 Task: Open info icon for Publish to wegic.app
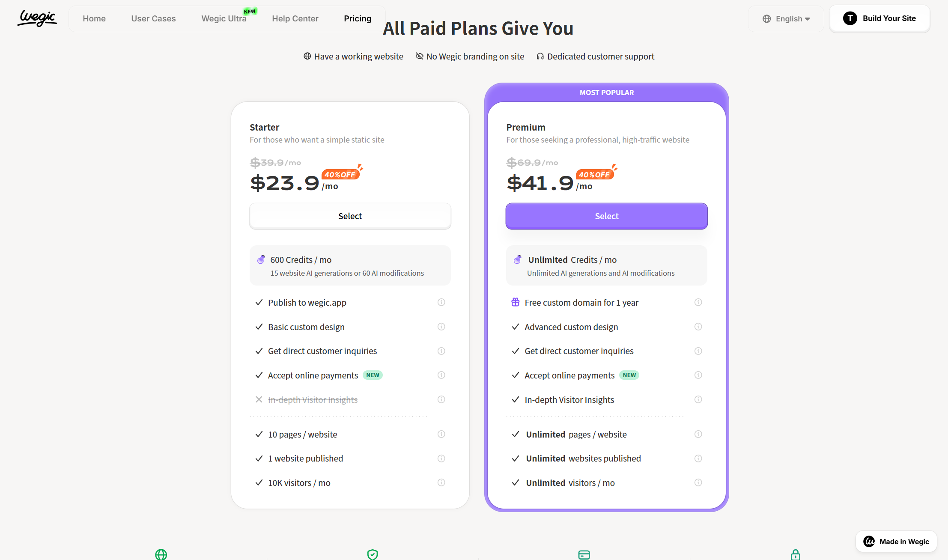coord(441,302)
